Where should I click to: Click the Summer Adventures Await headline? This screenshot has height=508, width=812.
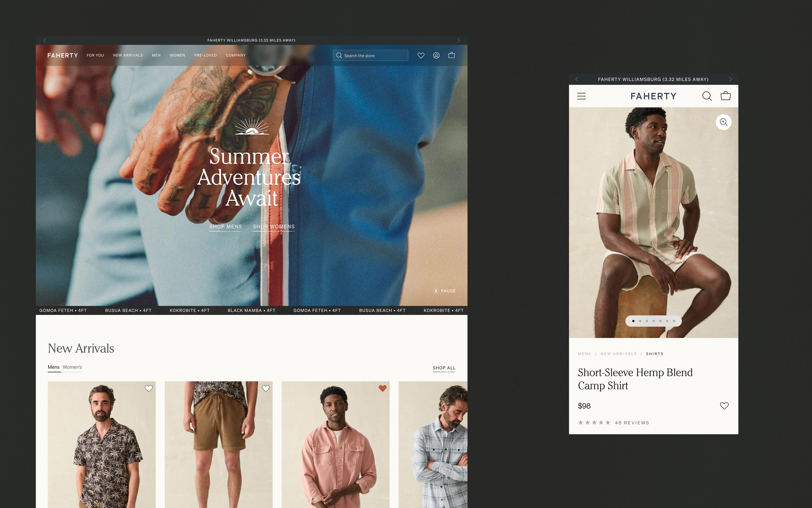(x=249, y=177)
